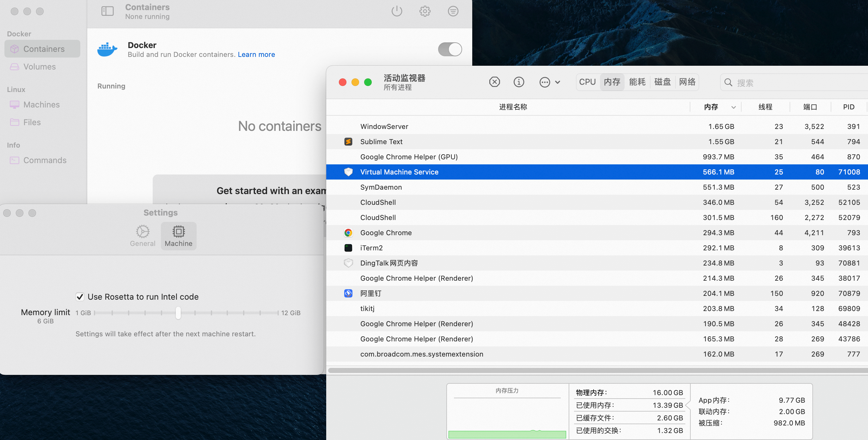The image size is (868, 440).
Task: Click the 内存 column sort arrow
Action: [x=733, y=107]
